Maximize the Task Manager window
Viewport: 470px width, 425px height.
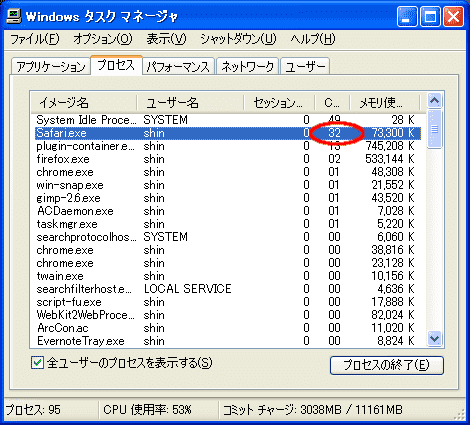(x=430, y=17)
